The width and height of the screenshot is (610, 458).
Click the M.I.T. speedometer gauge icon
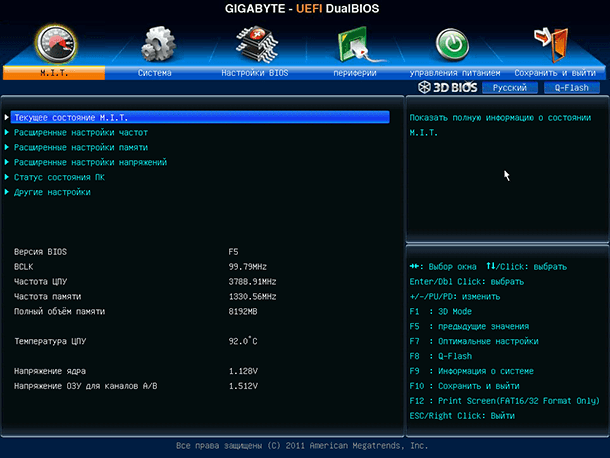pos(56,44)
